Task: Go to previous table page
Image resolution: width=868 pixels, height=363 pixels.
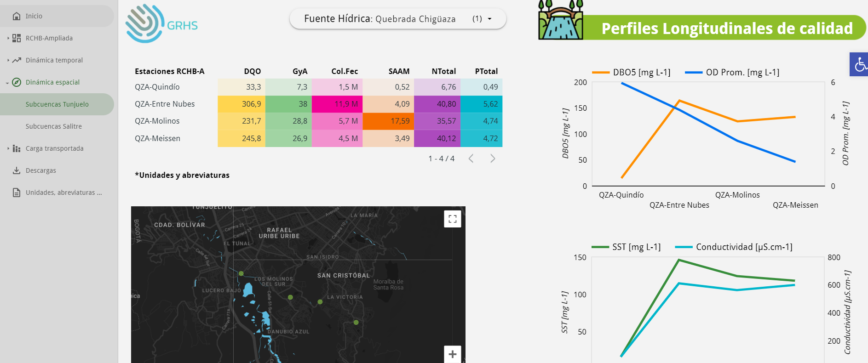Action: coord(471,159)
